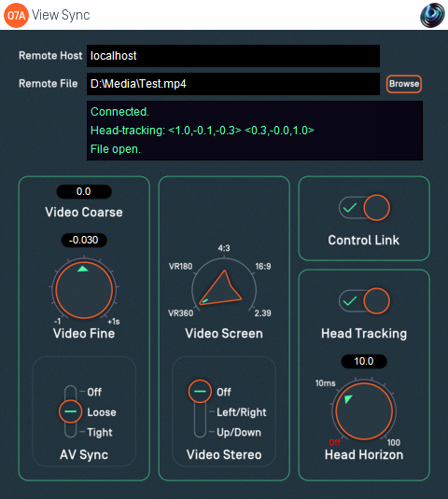
Task: Select 16:9 on the Video Screen dial
Action: pyautogui.click(x=263, y=267)
